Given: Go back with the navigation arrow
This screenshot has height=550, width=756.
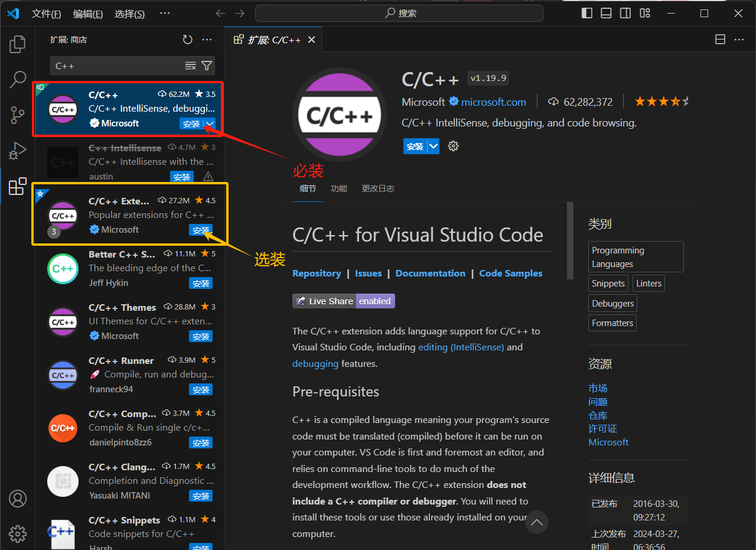Looking at the screenshot, I should point(220,13).
